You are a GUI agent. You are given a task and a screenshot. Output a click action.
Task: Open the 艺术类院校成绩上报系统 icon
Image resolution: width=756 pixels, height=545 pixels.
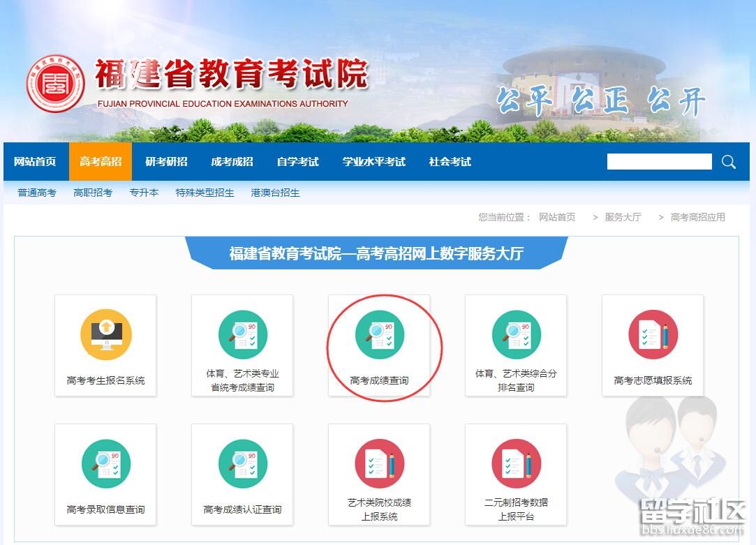point(379,465)
